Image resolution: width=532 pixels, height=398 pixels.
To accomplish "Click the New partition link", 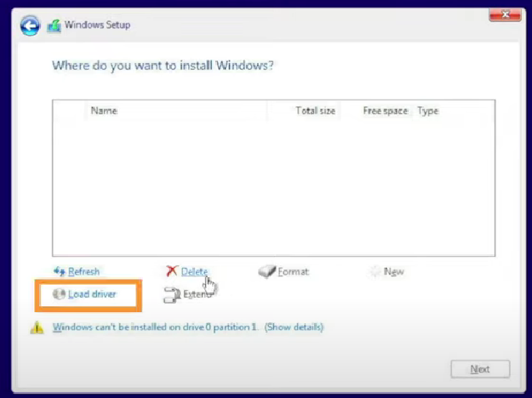I will coord(393,271).
